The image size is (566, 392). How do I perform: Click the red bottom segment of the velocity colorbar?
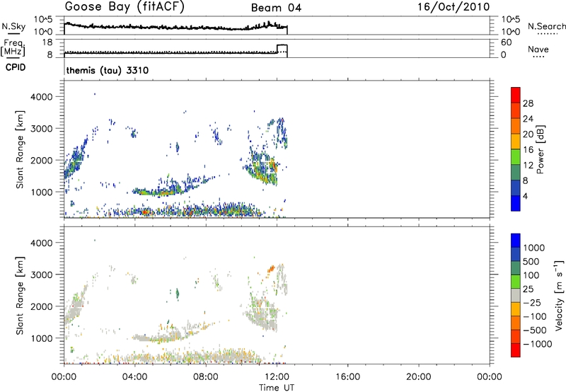pyautogui.click(x=516, y=350)
